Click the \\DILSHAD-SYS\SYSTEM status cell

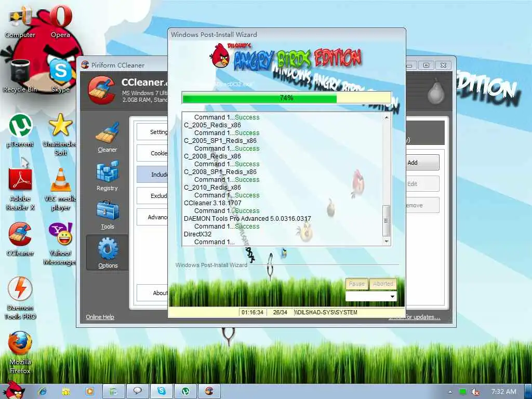tap(326, 312)
